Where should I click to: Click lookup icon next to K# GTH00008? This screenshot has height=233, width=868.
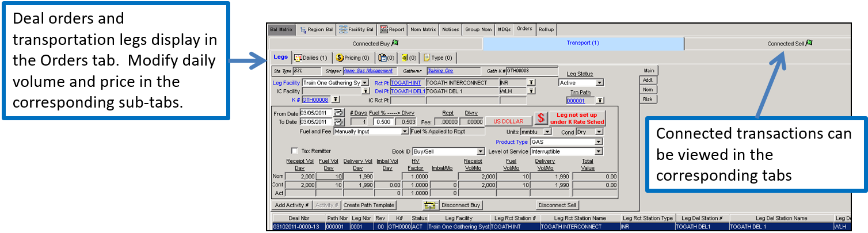336,100
